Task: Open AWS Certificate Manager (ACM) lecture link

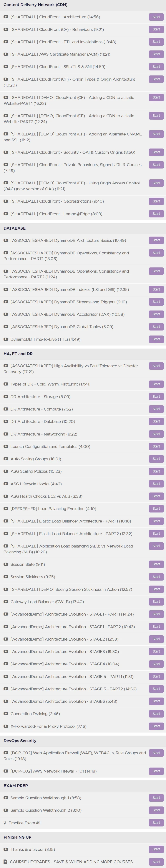Action: coord(60,54)
